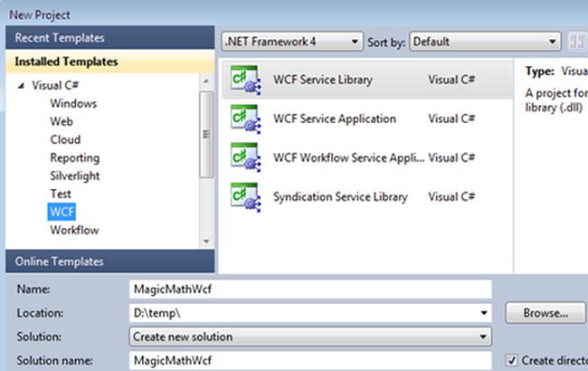The image size is (588, 371).
Task: Select the WCF Service Library template icon
Action: [246, 80]
